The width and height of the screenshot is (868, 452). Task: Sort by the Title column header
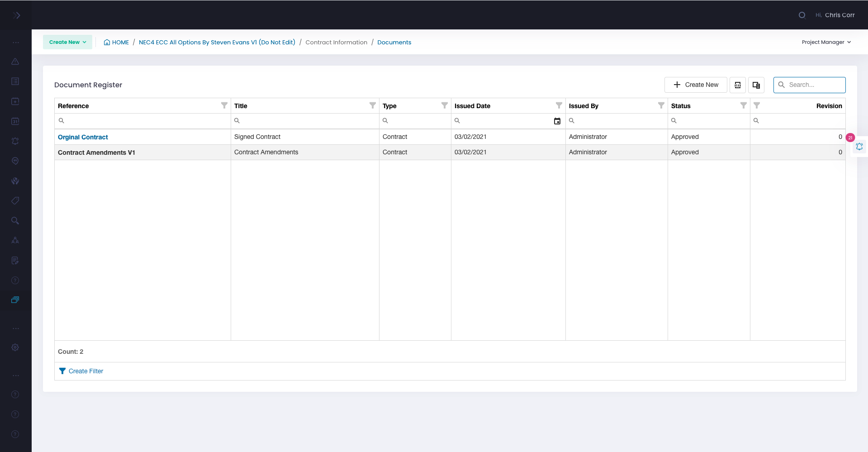(241, 106)
